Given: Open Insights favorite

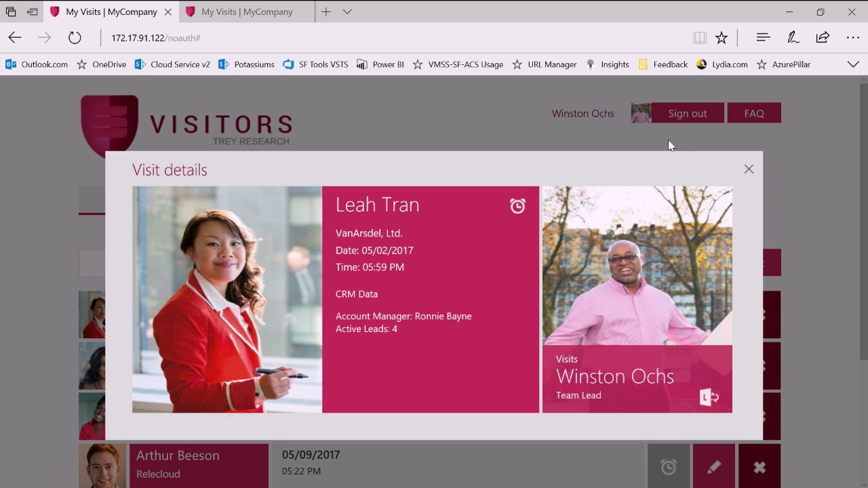Looking at the screenshot, I should coord(607,64).
